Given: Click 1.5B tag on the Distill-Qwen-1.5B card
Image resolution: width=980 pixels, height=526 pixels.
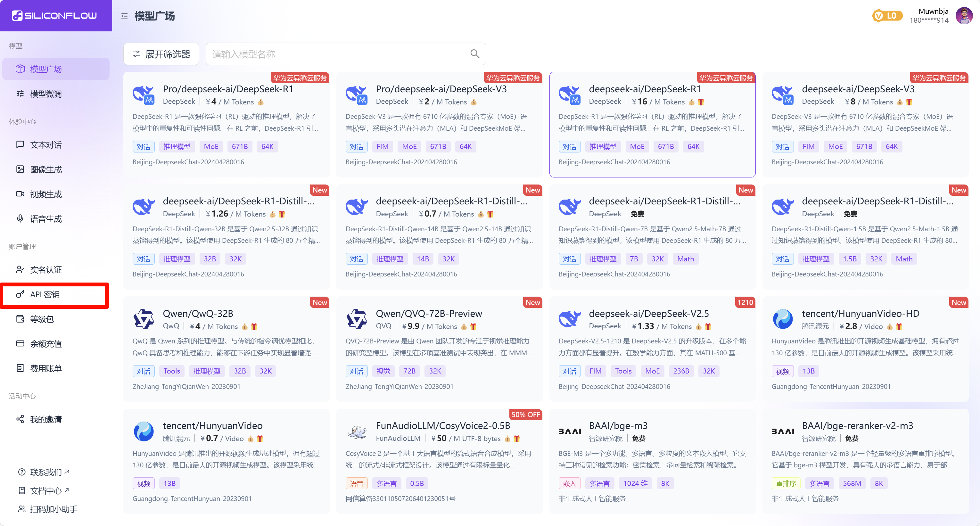Looking at the screenshot, I should 850,259.
